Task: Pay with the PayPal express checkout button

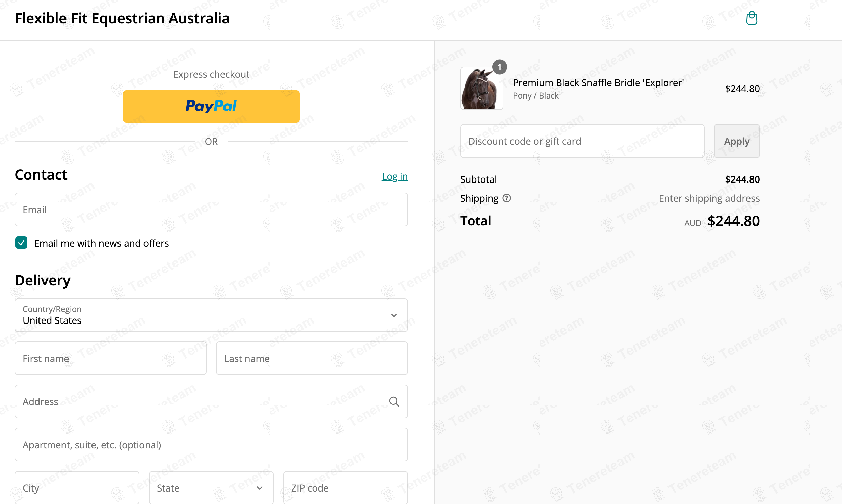Action: (x=211, y=106)
